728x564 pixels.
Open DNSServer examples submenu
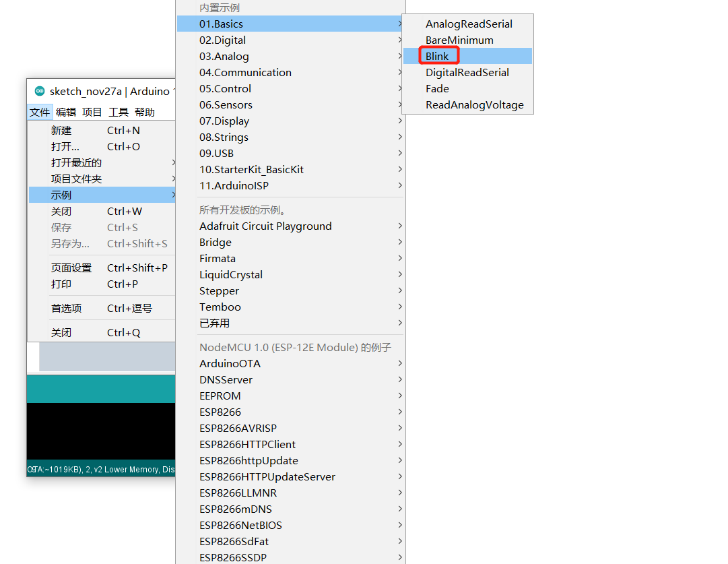[290, 380]
